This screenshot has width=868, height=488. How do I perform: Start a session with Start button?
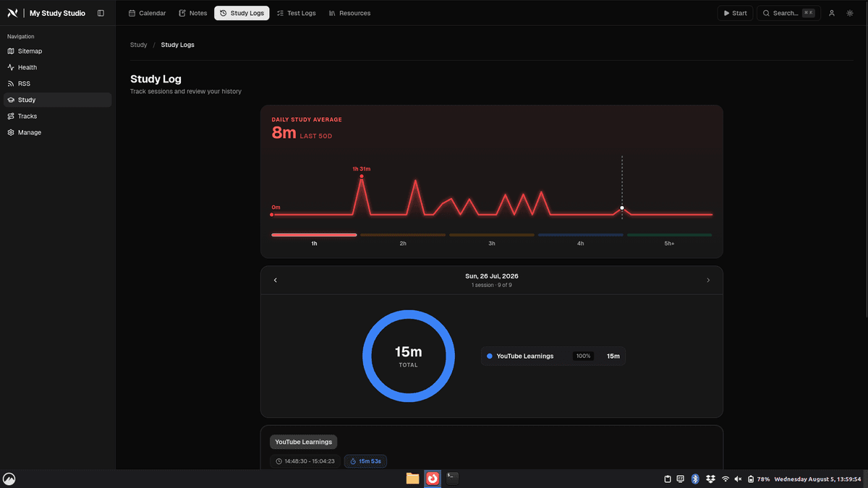[735, 13]
